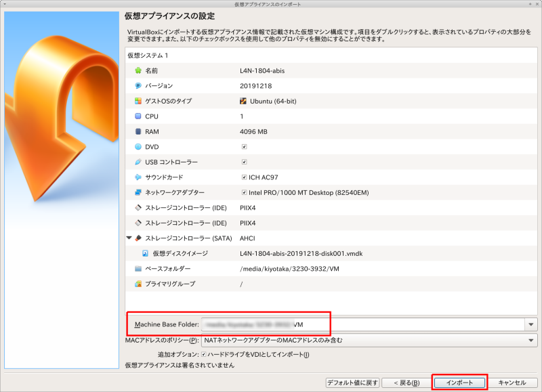Image resolution: width=542 pixels, height=392 pixels.
Task: Click the version icon beside バージョン
Action: click(x=138, y=86)
